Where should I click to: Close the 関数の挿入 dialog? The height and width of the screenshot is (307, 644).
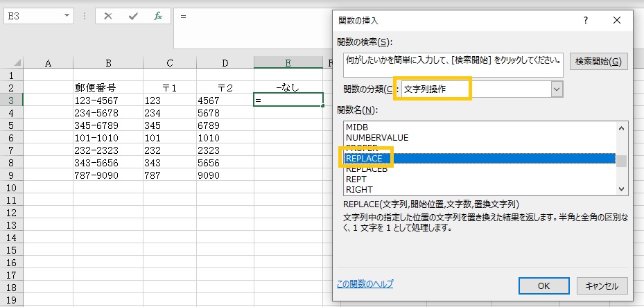coord(617,21)
